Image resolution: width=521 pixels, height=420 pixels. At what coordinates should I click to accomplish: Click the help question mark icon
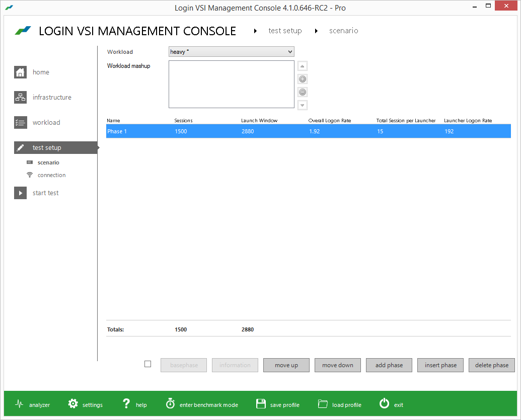click(126, 403)
